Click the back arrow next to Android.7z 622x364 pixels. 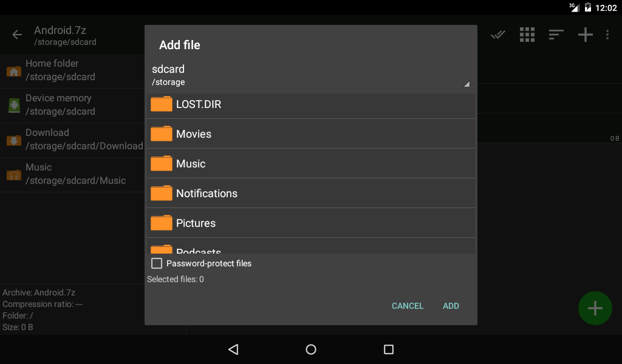click(16, 35)
